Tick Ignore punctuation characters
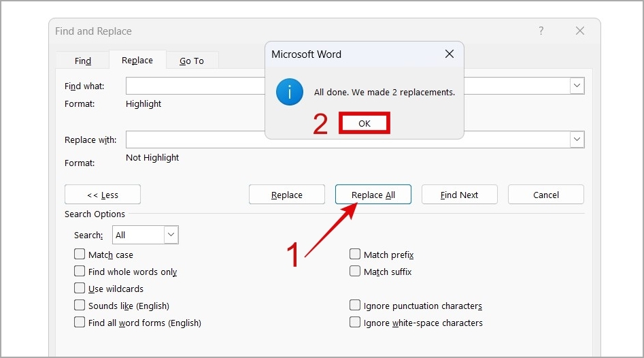 (x=355, y=305)
